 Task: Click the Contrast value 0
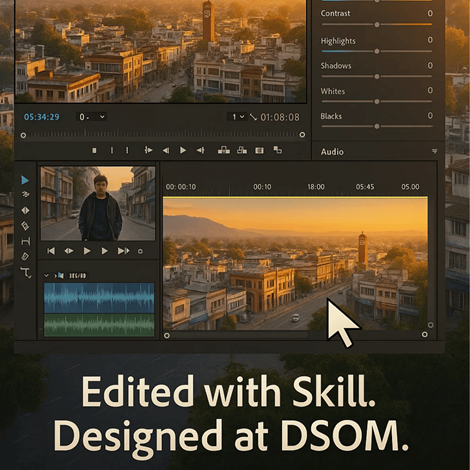[x=430, y=13]
